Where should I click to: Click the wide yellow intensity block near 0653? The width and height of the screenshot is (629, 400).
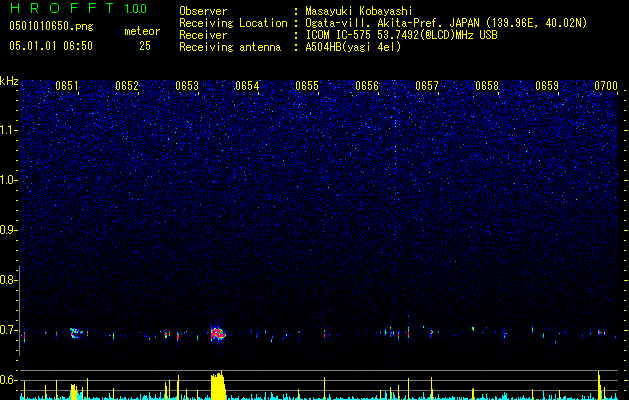coord(218,385)
